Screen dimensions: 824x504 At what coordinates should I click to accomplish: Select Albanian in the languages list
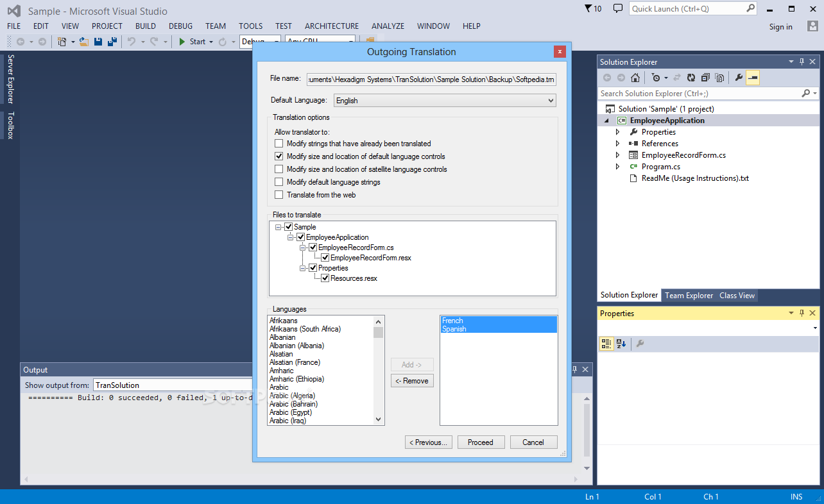[283, 337]
